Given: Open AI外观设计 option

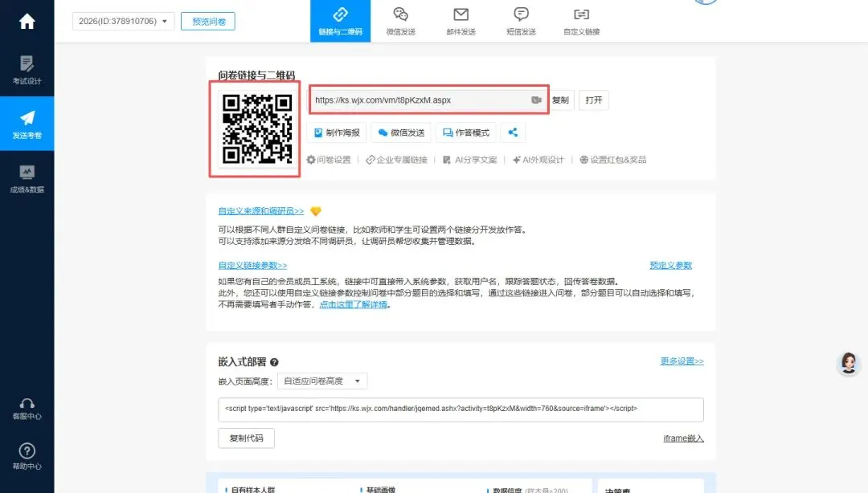Looking at the screenshot, I should [538, 159].
